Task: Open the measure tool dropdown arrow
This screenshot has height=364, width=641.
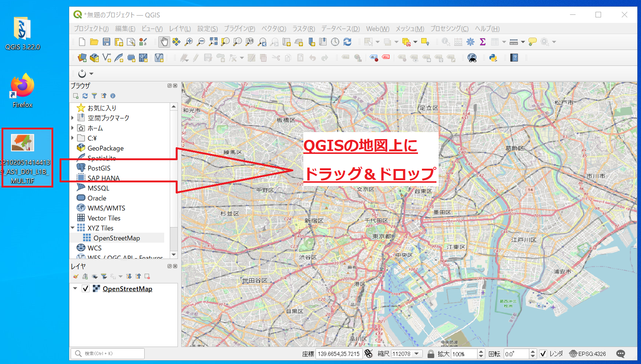Action: pos(523,42)
